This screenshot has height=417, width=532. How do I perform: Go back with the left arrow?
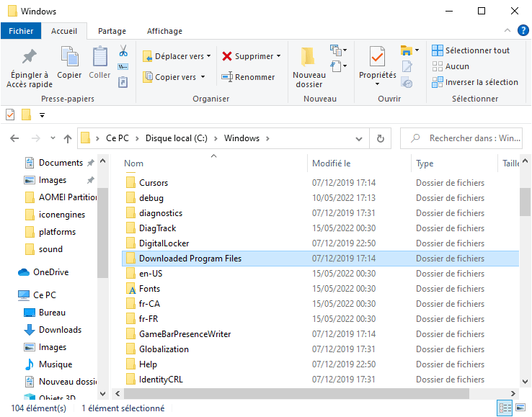click(14, 138)
